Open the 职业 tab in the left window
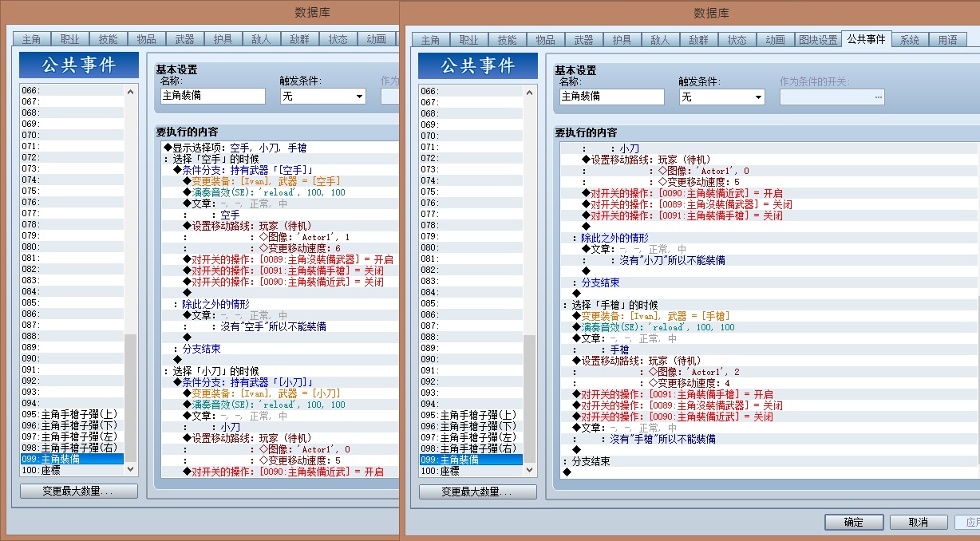 click(69, 39)
